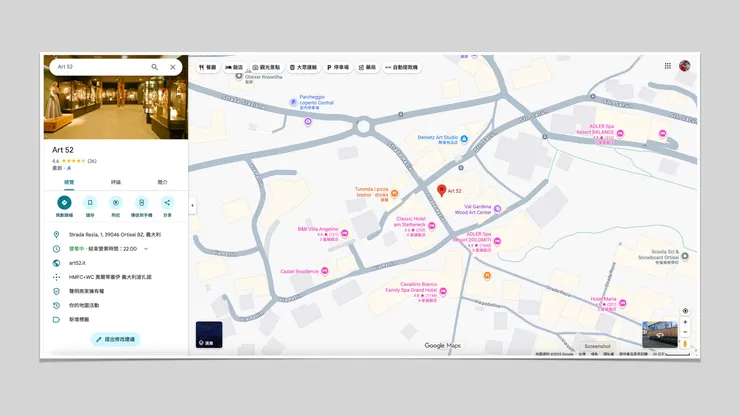740x416 pixels.
Task: Filter map by Pharmacies chip
Action: click(x=367, y=68)
